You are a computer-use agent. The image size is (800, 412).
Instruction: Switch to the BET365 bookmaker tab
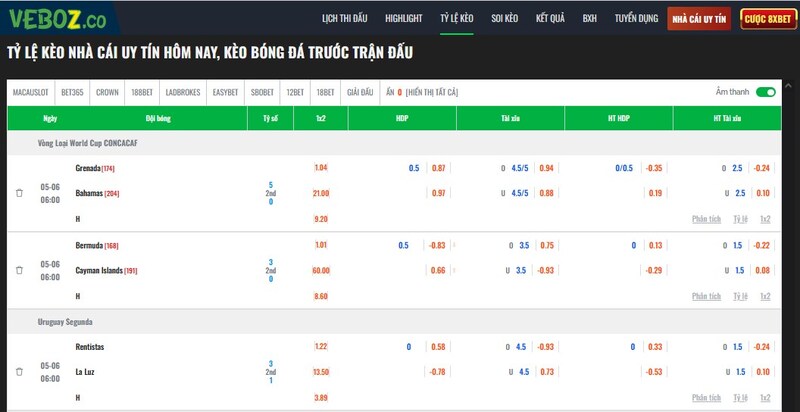[72, 92]
